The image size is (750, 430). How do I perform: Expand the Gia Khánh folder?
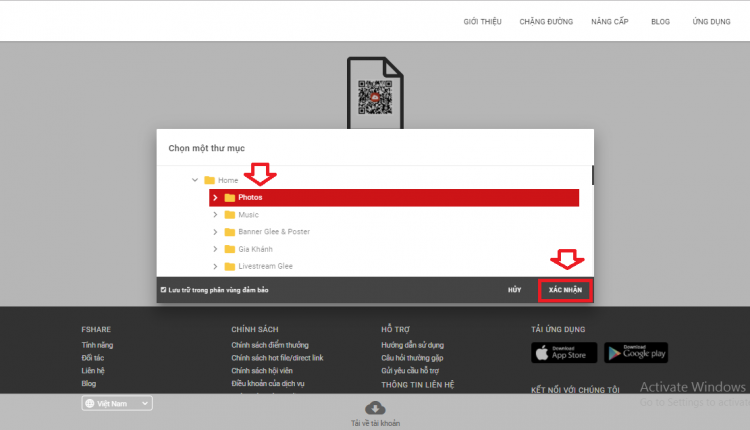pos(215,249)
